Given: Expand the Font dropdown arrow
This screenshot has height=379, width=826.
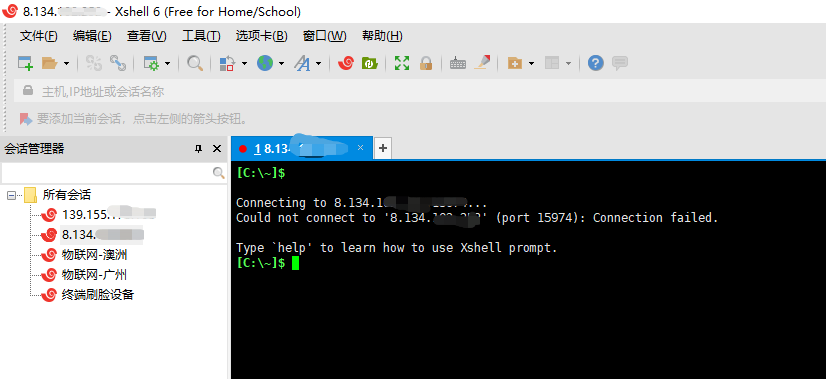Looking at the screenshot, I should 319,64.
